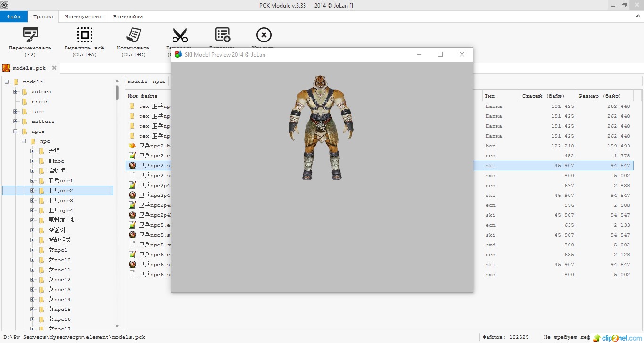This screenshot has height=343, width=644.
Task: Click the icon of the 卫兵npc5 ski file
Action: [132, 235]
